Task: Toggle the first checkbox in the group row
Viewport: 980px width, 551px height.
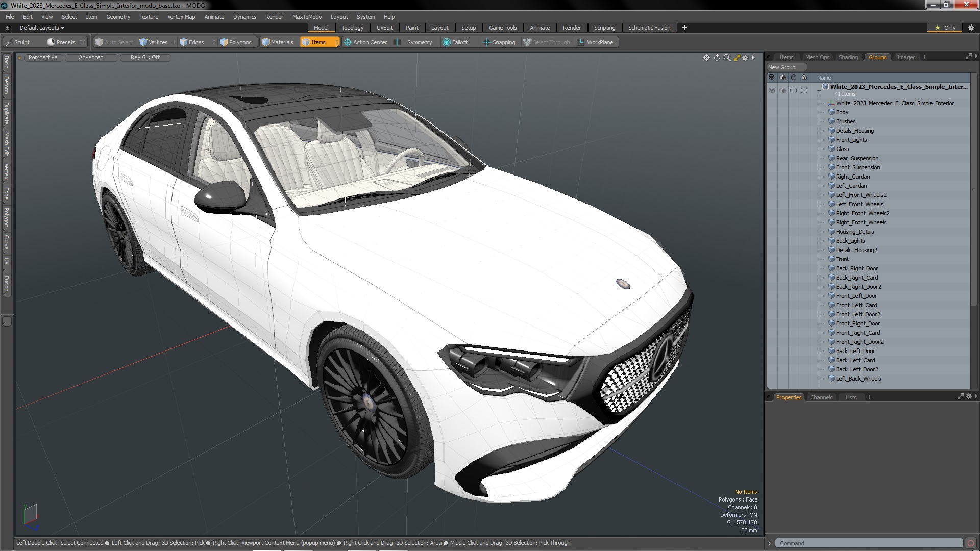Action: coord(793,90)
